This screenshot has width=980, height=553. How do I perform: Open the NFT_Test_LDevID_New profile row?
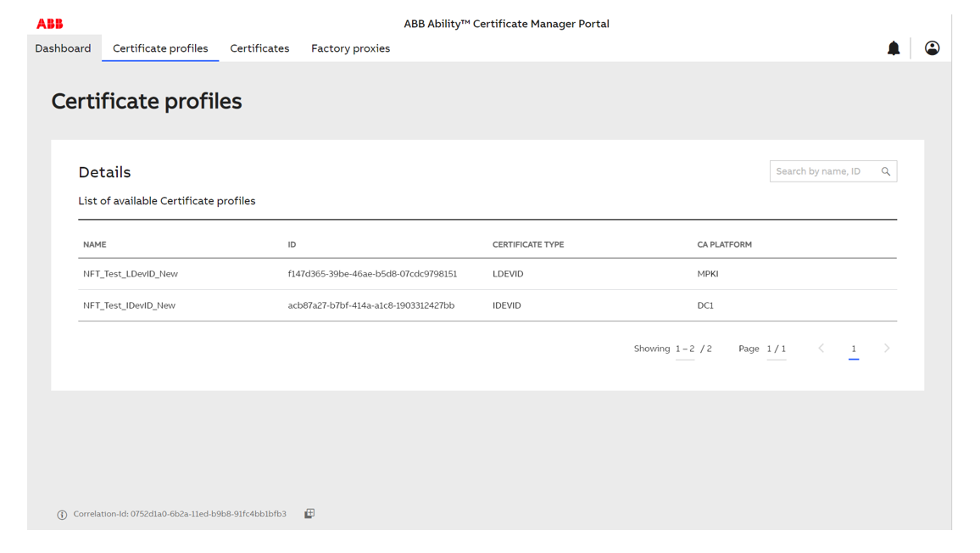[x=487, y=274]
